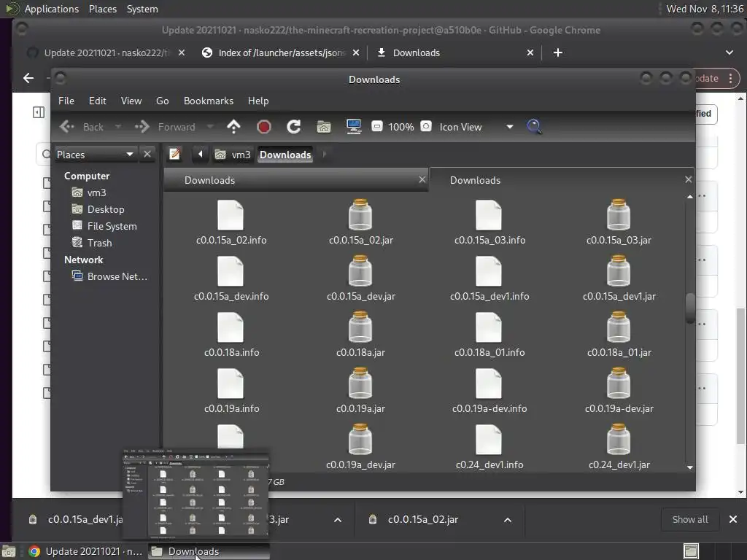
Task: Expand the Places sidebar selector dropdown
Action: (129, 154)
